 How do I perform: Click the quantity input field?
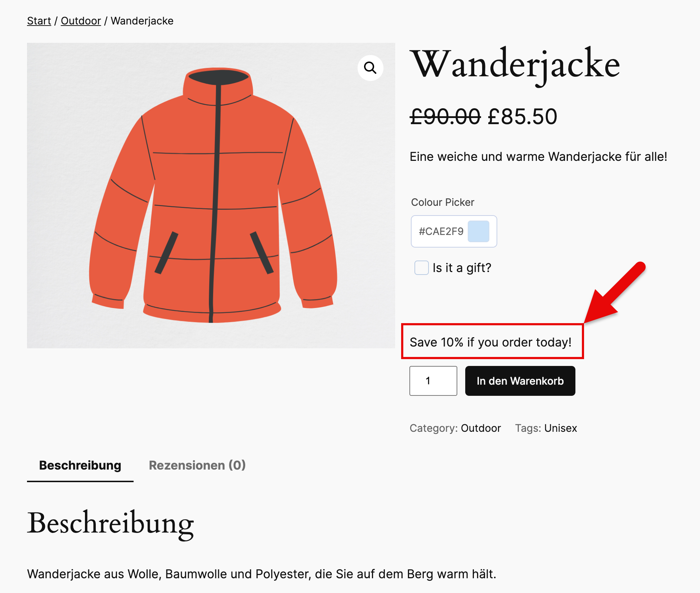click(433, 381)
